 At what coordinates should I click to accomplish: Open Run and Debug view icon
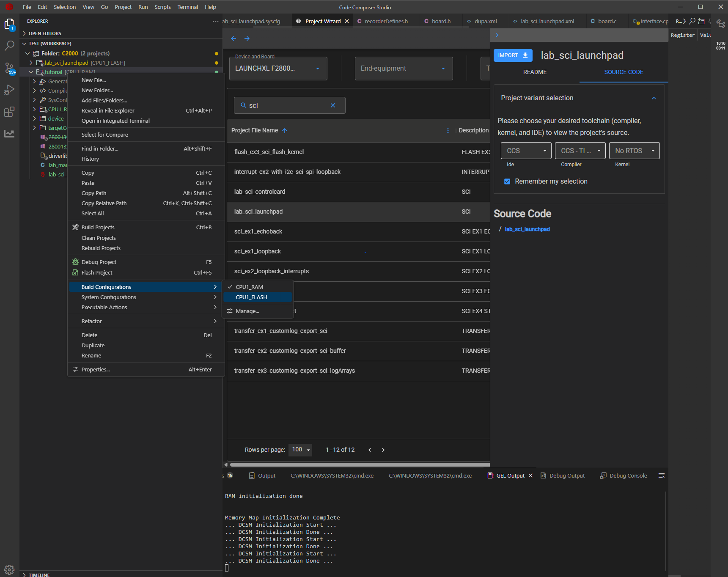click(x=9, y=90)
